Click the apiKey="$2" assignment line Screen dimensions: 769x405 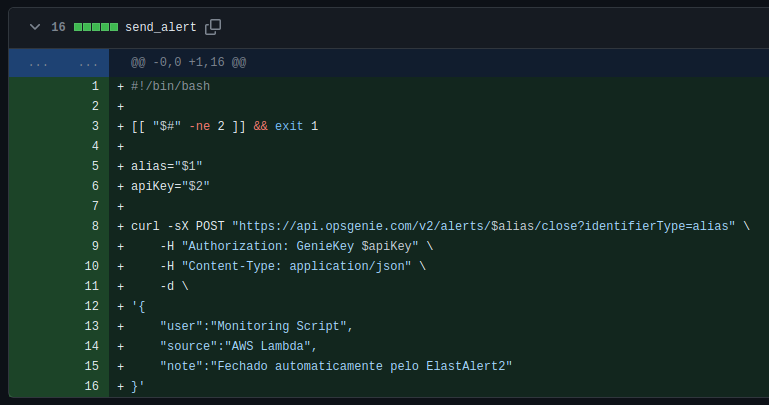click(x=170, y=186)
